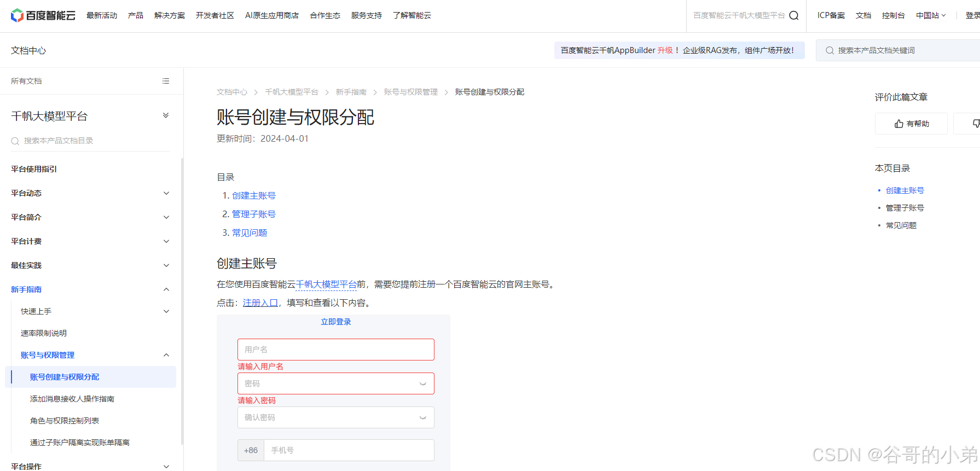Expand the 最佳实践 section
This screenshot has width=980, height=471.
coord(166,265)
